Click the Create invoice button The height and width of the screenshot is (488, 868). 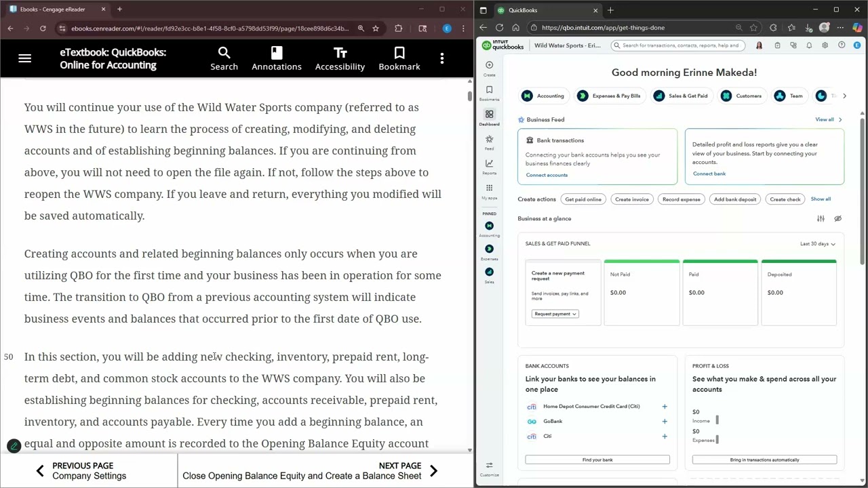tap(632, 199)
